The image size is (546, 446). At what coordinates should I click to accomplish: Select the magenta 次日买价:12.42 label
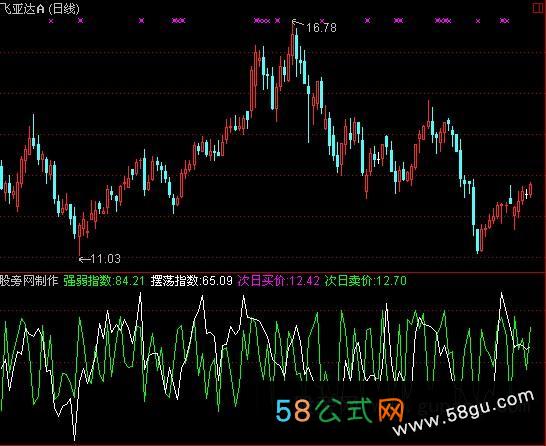point(279,281)
